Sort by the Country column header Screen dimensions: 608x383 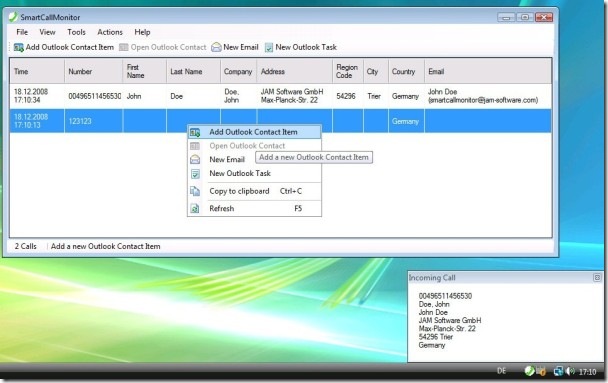[x=406, y=71]
